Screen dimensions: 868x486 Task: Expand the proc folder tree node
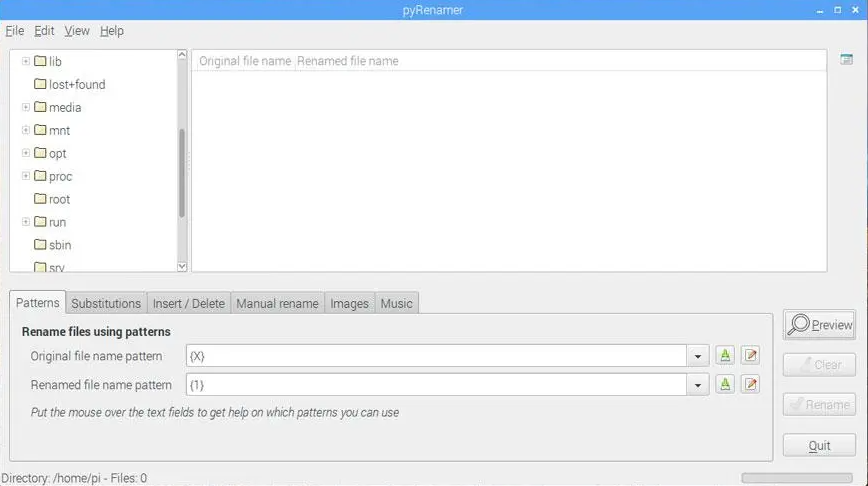25,176
